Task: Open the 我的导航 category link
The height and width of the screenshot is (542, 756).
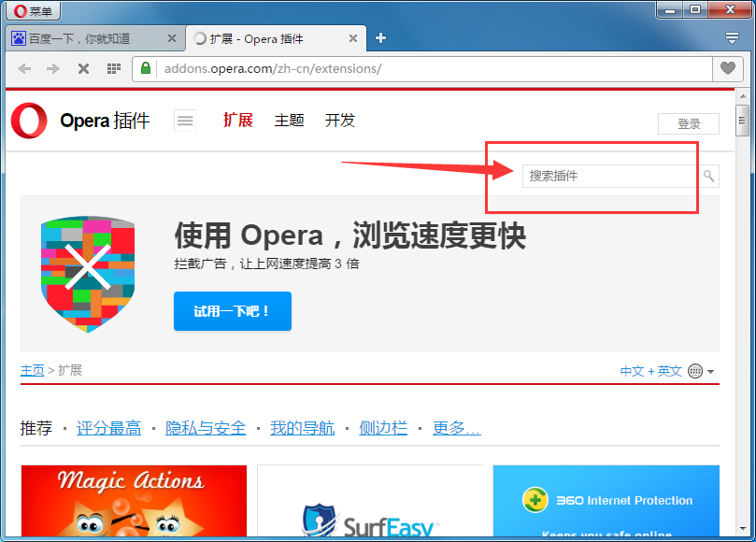Action: 302,428
